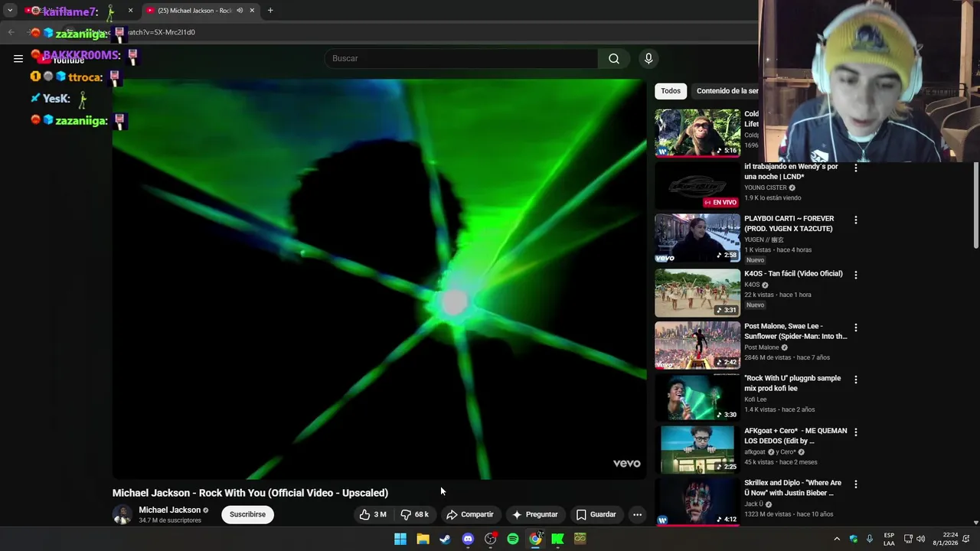Open options menu for Rock With U pluggnb video
Image resolution: width=980 pixels, height=551 pixels.
[x=856, y=380]
